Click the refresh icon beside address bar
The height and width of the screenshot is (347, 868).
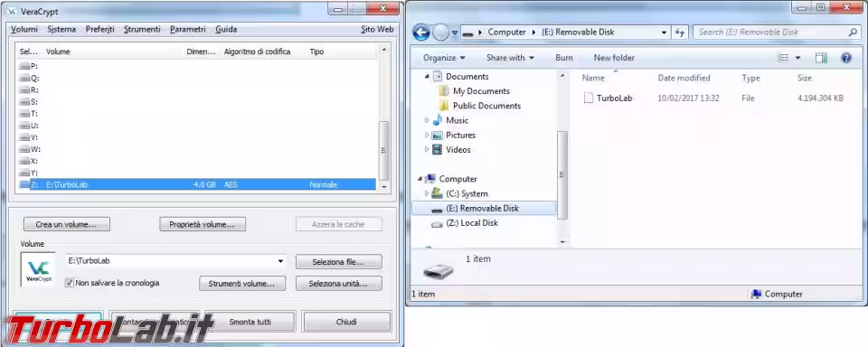click(680, 33)
